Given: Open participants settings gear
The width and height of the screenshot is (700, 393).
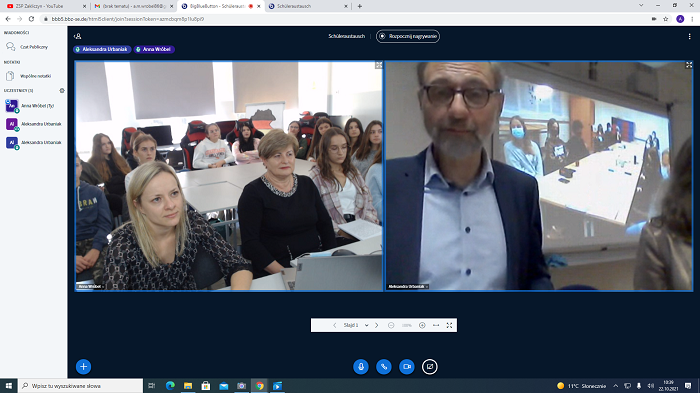Looking at the screenshot, I should coord(62,90).
